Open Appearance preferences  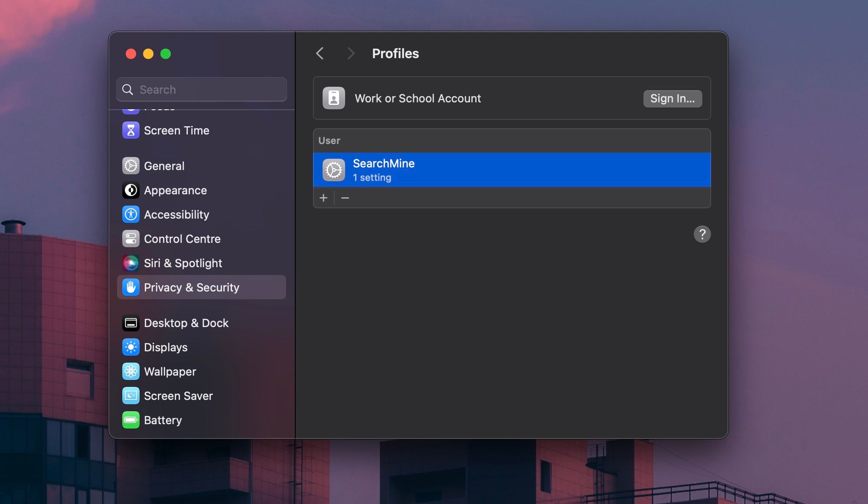(131, 190)
